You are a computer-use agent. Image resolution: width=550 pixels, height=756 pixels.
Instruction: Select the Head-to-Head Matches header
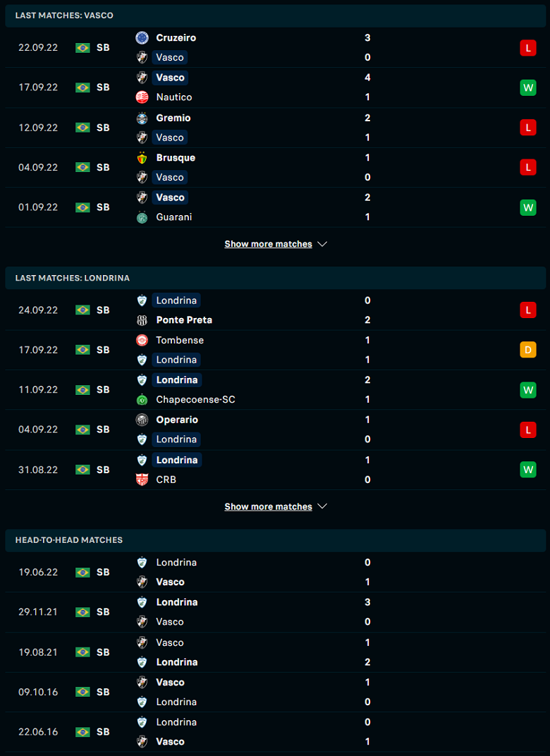(275, 540)
